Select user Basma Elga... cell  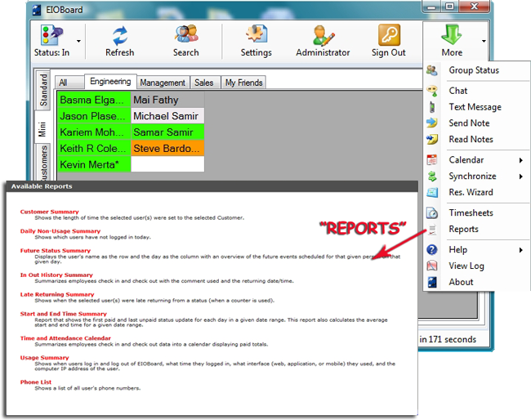click(94, 100)
